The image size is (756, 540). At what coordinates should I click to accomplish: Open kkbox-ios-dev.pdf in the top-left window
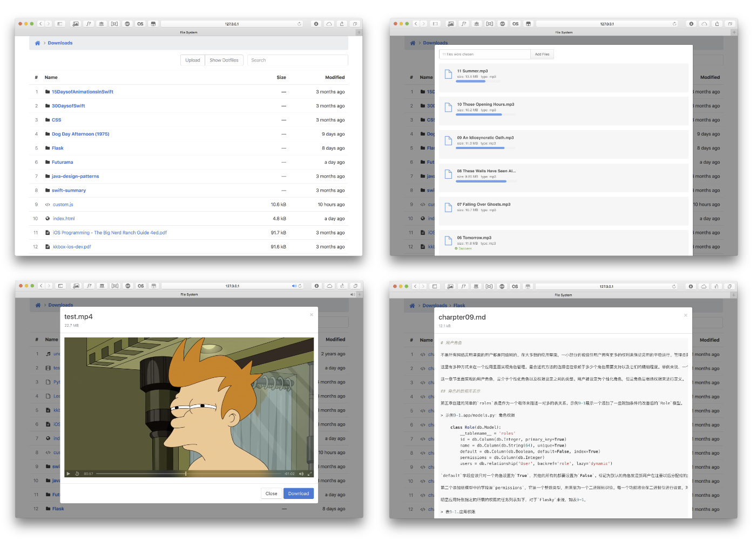tap(72, 247)
